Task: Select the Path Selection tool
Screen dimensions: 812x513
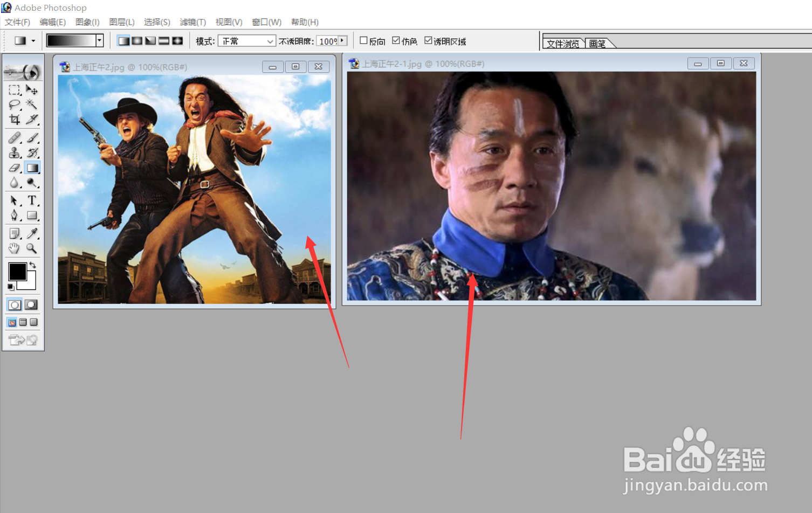Action: click(15, 200)
